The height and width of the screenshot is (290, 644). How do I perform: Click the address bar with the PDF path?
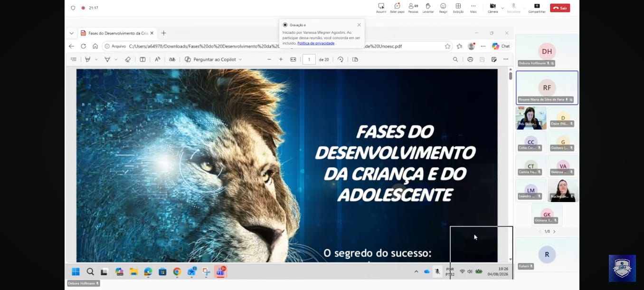[x=277, y=46]
